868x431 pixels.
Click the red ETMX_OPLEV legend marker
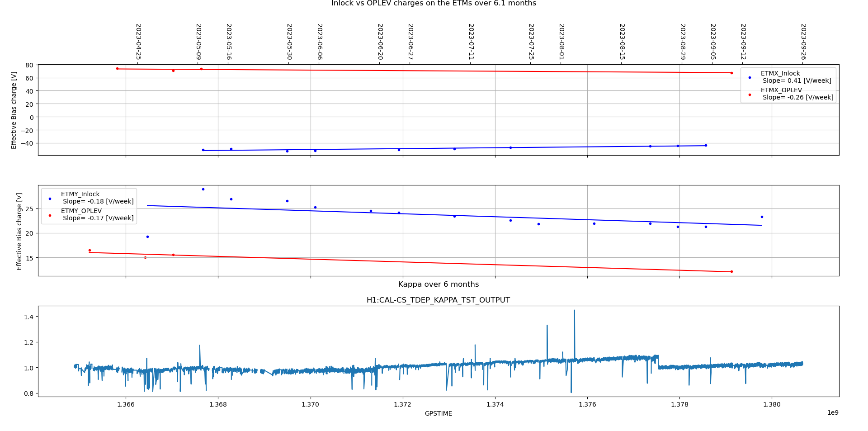750,94
